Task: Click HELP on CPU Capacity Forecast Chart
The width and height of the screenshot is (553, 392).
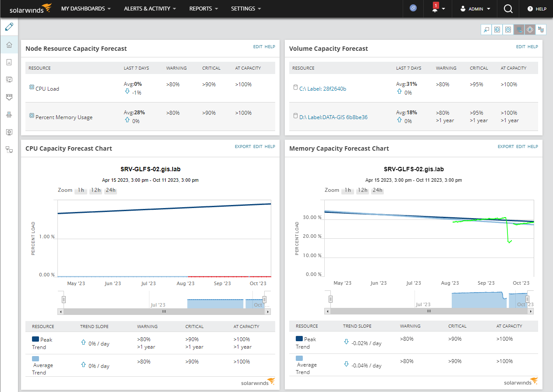Action: [270, 147]
